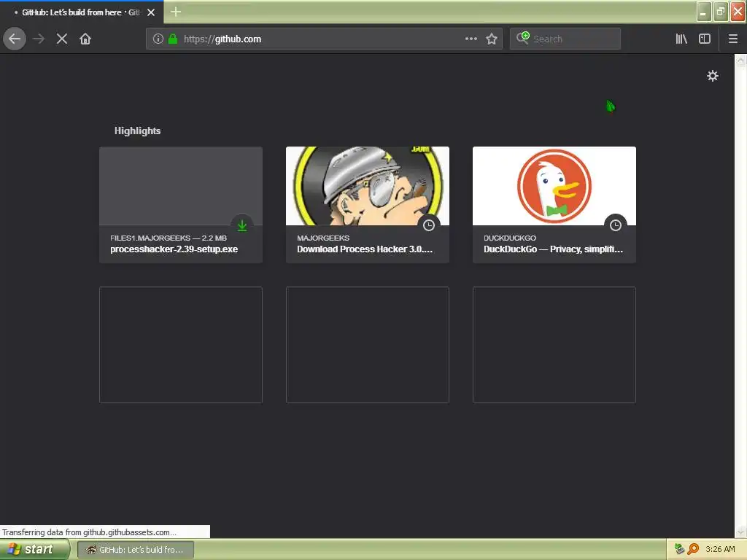
Task: Show site information icon in the address bar
Action: (x=158, y=39)
